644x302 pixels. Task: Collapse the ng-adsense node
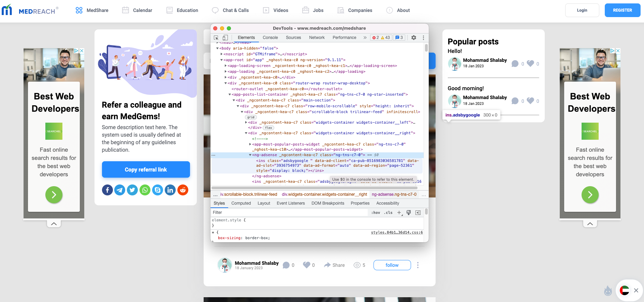click(x=250, y=155)
